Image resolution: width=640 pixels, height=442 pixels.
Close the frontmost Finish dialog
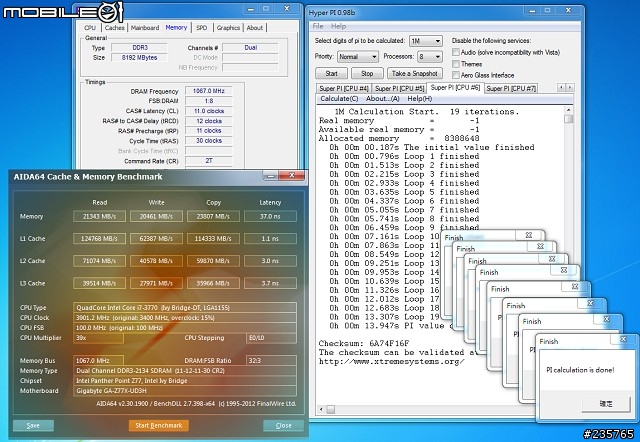coord(623,340)
